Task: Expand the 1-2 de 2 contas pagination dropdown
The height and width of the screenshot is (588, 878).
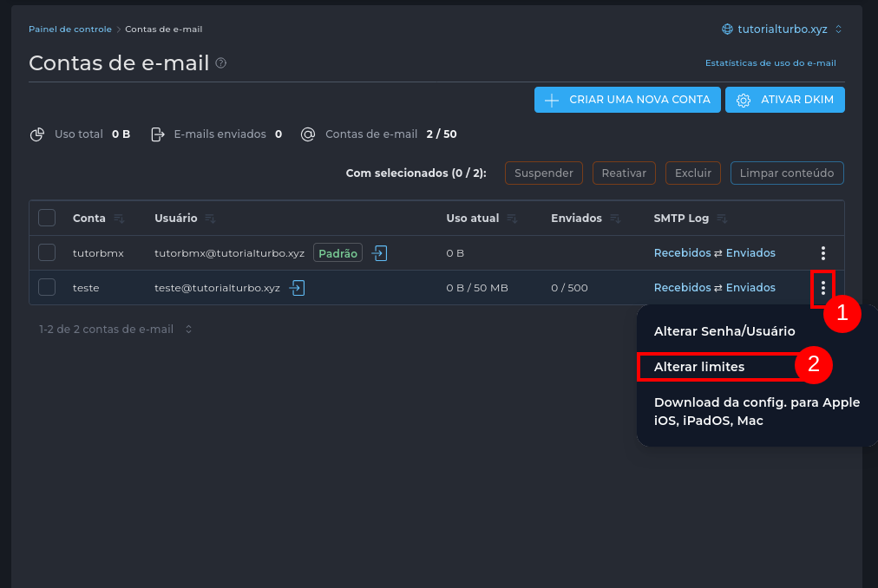Action: (188, 330)
